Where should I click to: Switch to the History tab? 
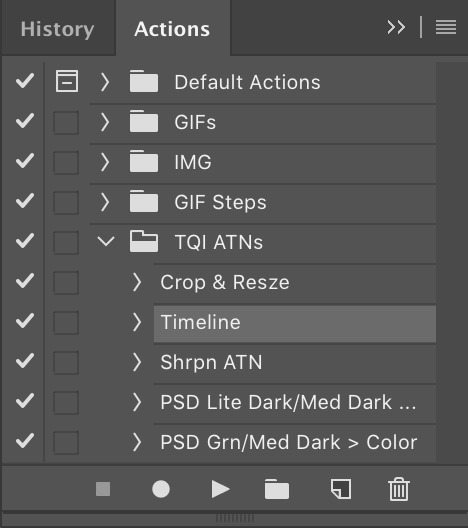click(x=58, y=29)
